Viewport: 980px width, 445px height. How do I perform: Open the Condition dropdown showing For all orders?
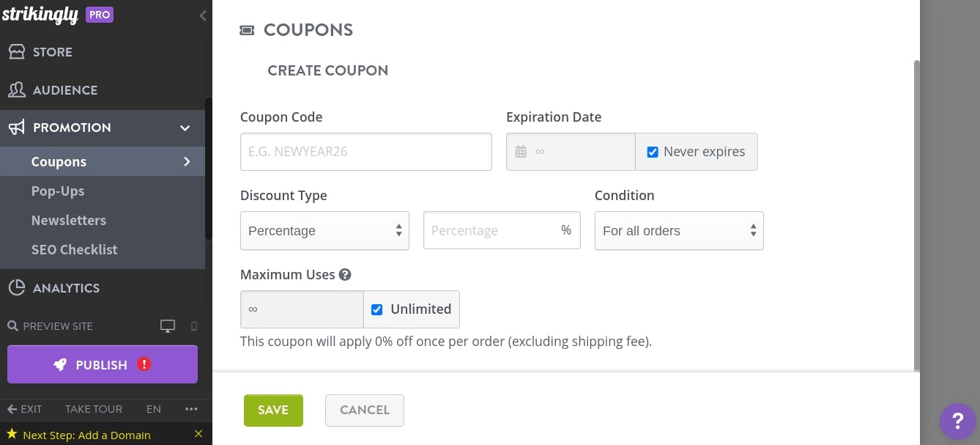point(678,230)
